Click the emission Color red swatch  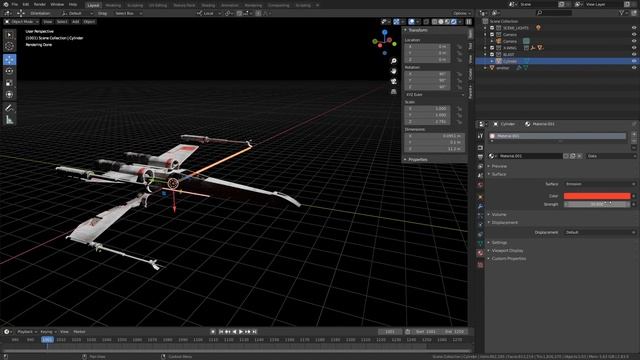597,196
